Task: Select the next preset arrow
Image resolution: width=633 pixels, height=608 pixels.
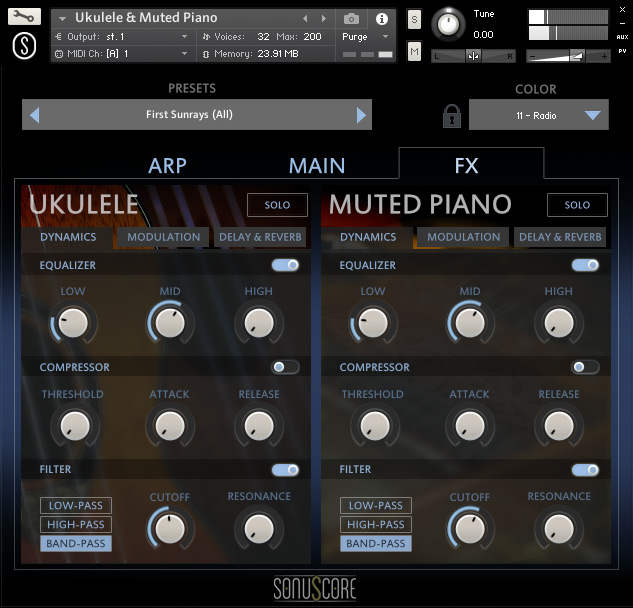Action: pos(361,115)
